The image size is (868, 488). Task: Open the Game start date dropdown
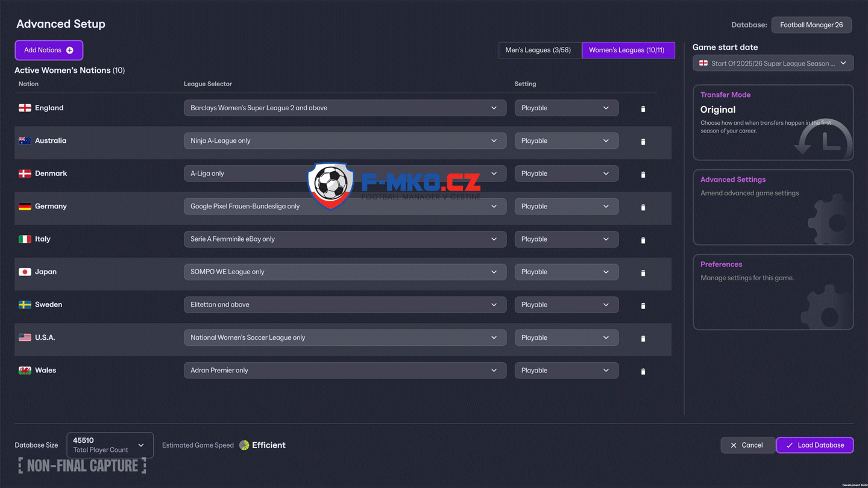coord(773,63)
